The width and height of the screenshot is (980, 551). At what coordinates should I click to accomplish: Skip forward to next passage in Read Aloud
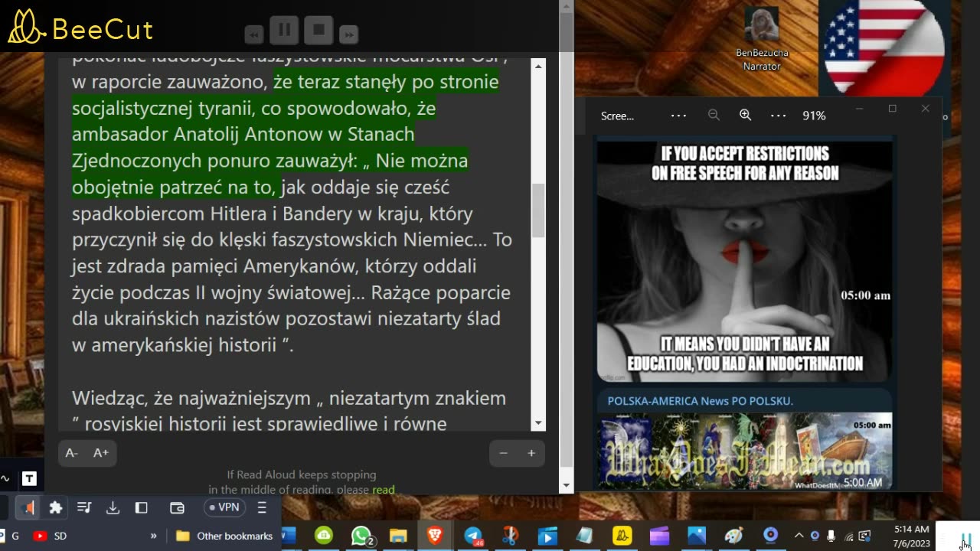349,34
